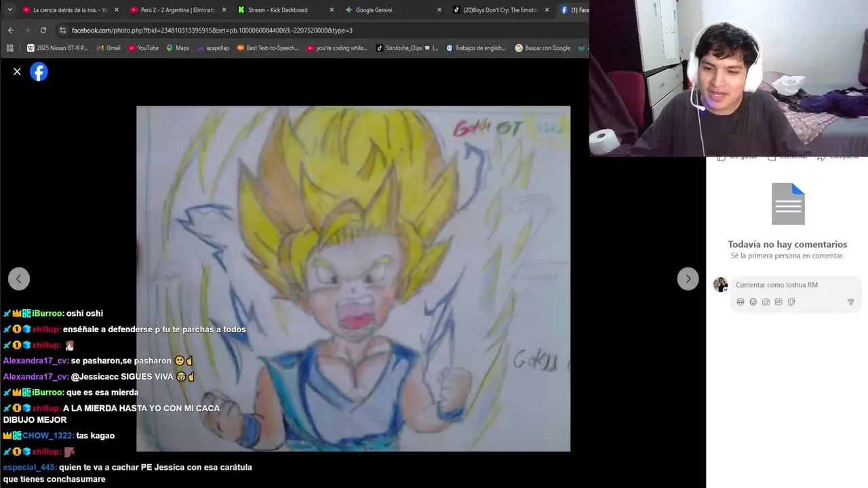Open the YouTube bookmark
The height and width of the screenshot is (488, 868).
[x=143, y=48]
